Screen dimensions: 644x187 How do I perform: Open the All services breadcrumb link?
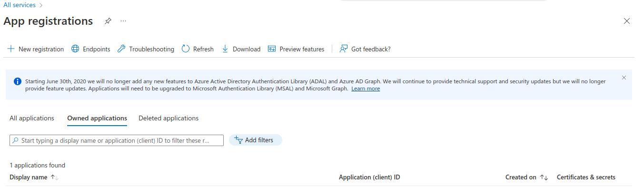tap(20, 5)
